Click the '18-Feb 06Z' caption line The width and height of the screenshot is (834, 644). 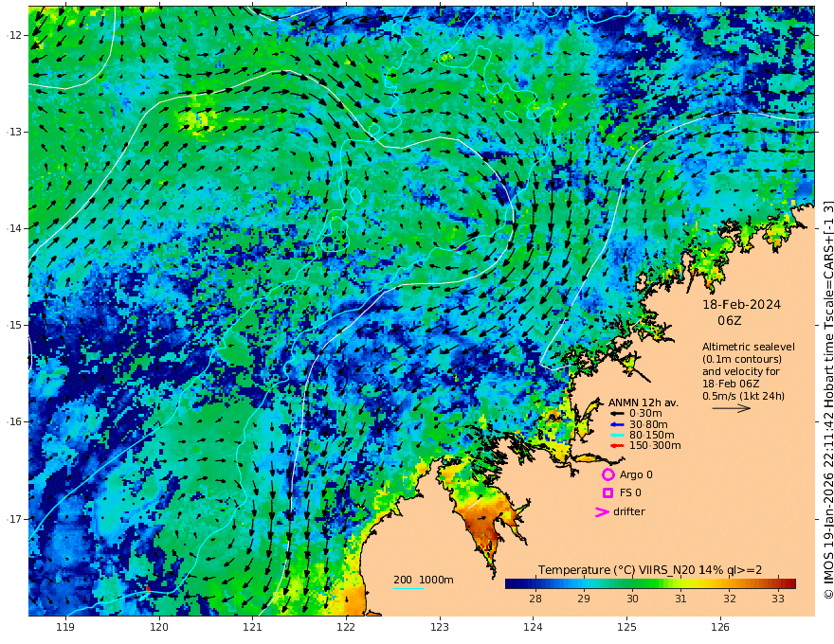click(x=731, y=384)
